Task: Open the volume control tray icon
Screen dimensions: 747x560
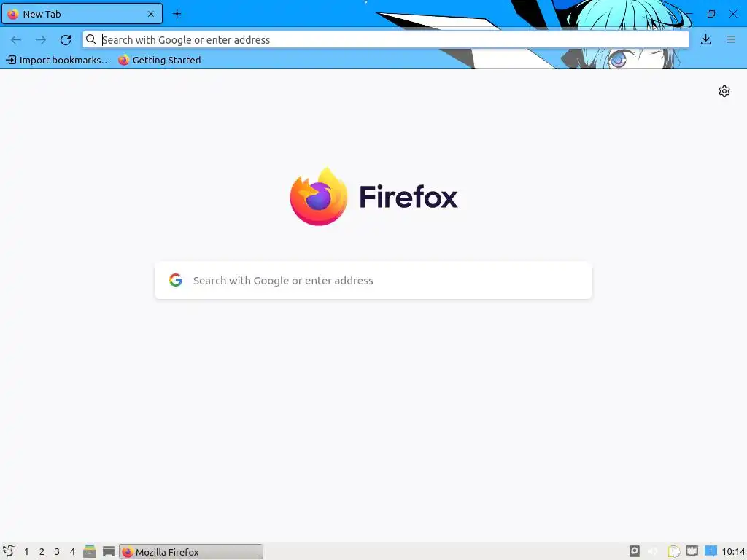Action: click(x=653, y=551)
